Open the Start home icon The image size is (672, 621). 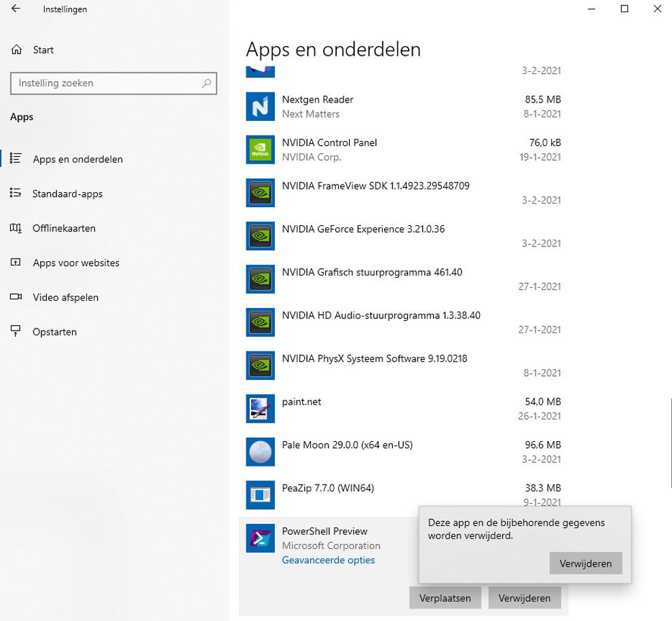click(x=16, y=50)
